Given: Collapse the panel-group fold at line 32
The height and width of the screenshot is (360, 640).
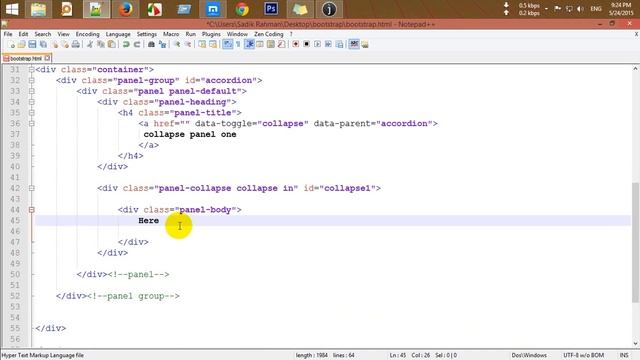Looking at the screenshot, I should point(31,80).
